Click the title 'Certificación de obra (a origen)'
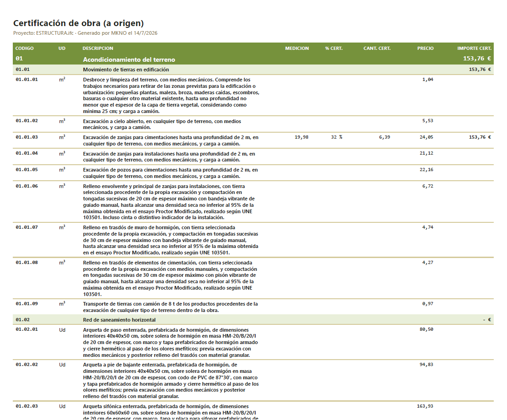This screenshot has height=420, width=507. click(78, 23)
